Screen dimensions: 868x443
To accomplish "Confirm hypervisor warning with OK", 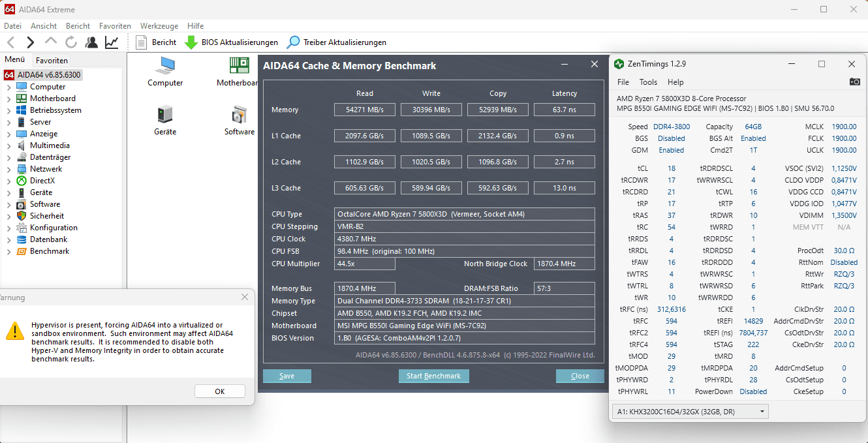I will point(220,391).
